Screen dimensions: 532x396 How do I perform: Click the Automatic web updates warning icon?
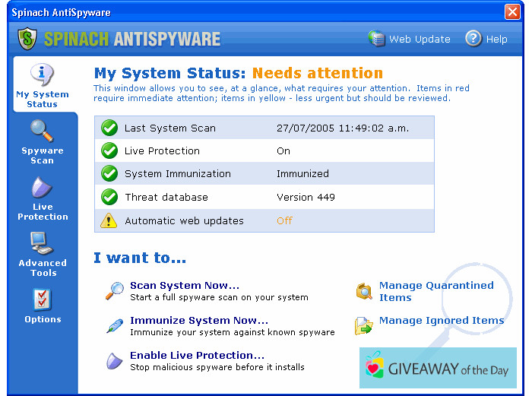[110, 220]
